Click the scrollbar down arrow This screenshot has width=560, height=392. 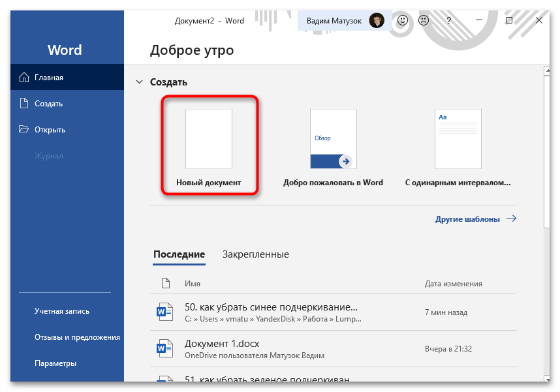pos(547,378)
